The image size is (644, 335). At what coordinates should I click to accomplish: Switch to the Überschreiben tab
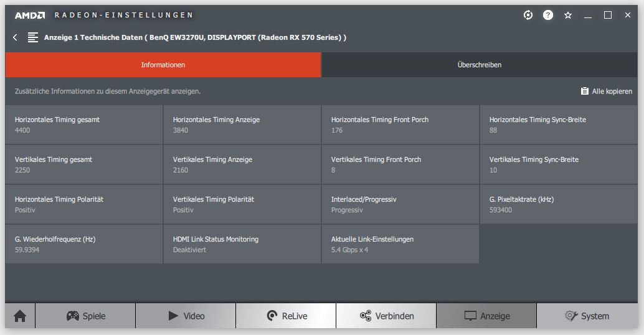click(x=480, y=65)
